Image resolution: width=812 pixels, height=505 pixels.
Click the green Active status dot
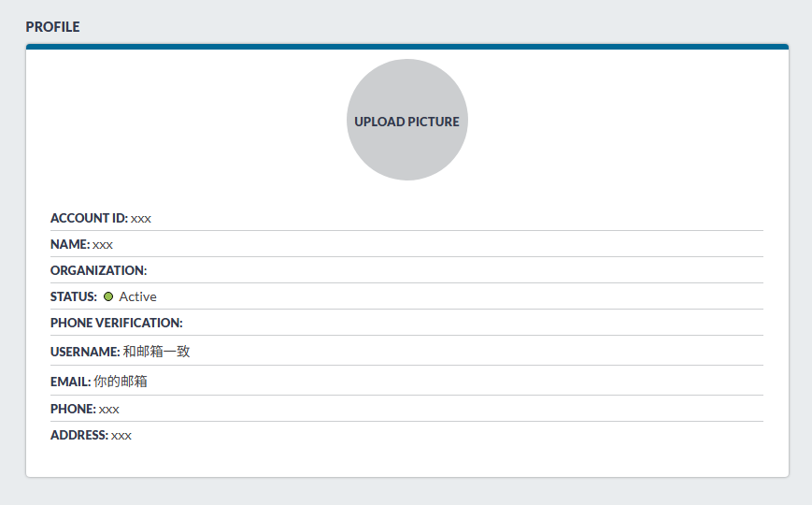coord(108,296)
